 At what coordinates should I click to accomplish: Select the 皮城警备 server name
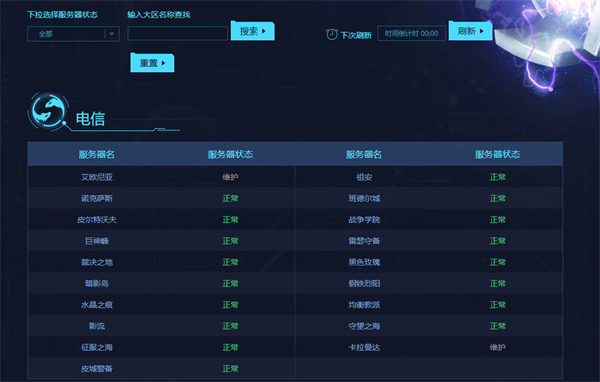97,369
